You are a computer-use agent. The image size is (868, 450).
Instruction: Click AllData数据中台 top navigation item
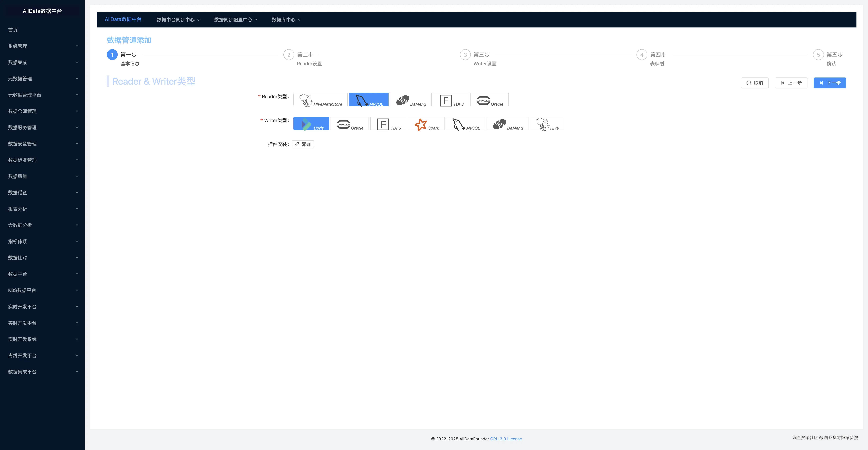pos(123,19)
